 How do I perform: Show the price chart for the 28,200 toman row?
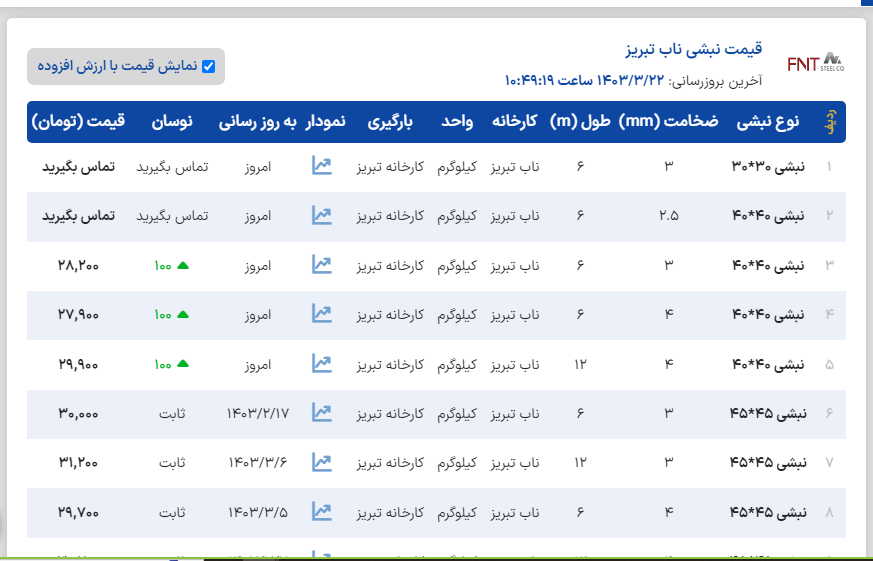coord(321,265)
